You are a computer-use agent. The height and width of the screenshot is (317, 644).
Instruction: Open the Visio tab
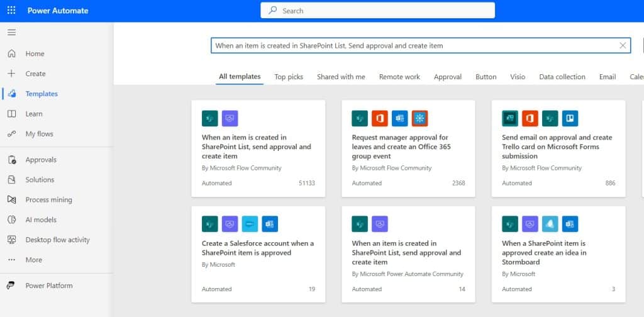[518, 77]
